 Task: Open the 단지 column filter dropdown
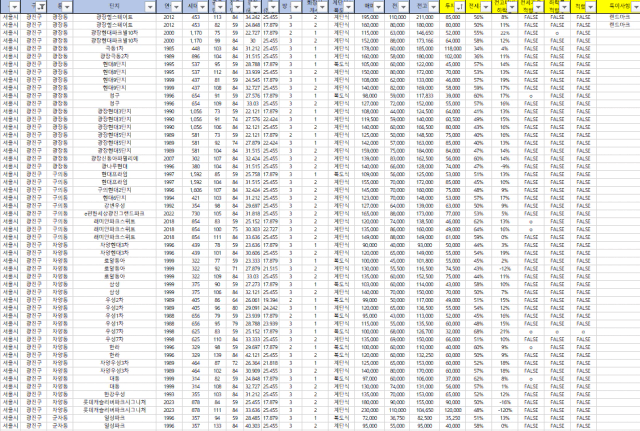(150, 7)
